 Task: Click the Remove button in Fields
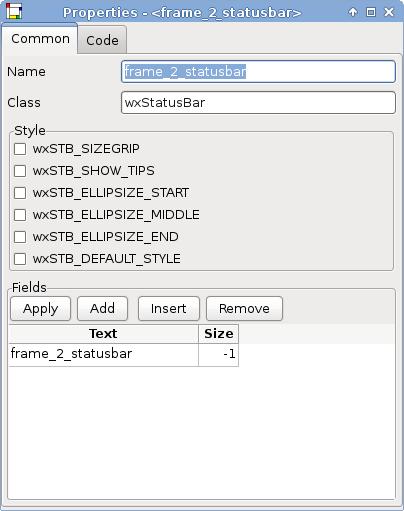(244, 308)
